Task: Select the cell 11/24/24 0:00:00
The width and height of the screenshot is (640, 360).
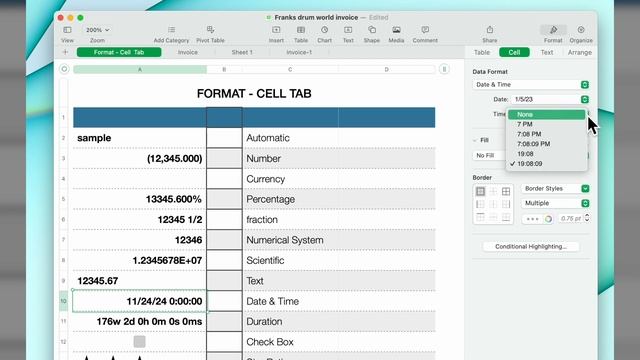Action: click(x=140, y=301)
